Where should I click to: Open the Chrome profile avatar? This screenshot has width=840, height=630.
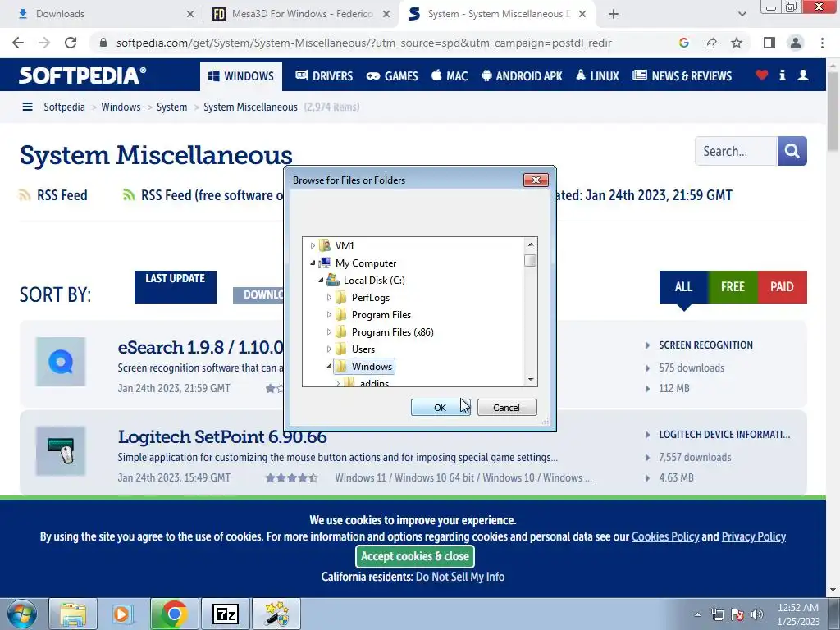coord(796,43)
